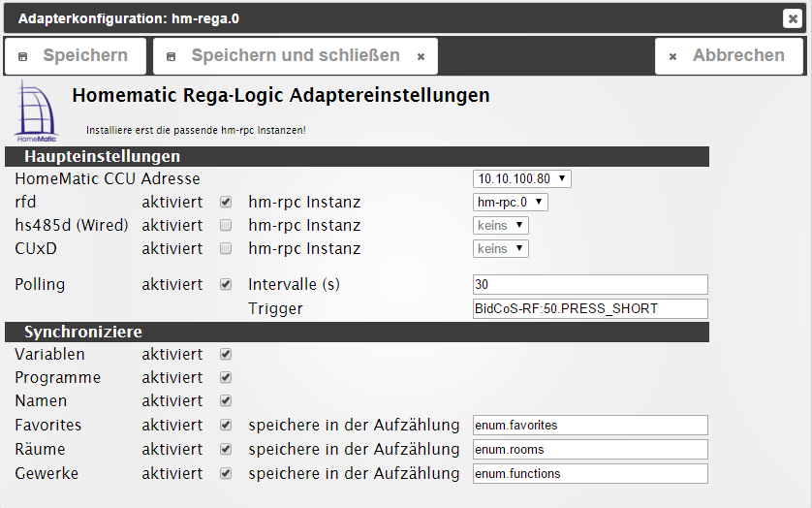Open the CUxD hm-rpc Instanz dropdown

click(x=500, y=249)
